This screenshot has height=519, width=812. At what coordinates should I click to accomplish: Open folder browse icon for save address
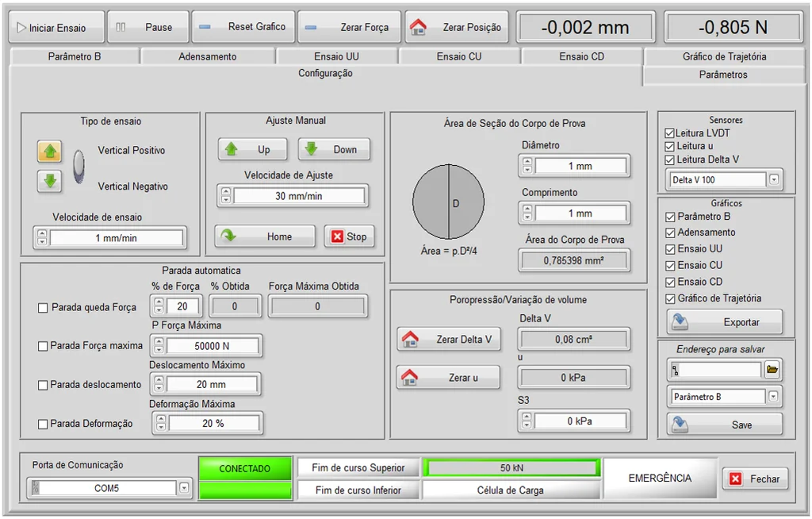(x=772, y=370)
